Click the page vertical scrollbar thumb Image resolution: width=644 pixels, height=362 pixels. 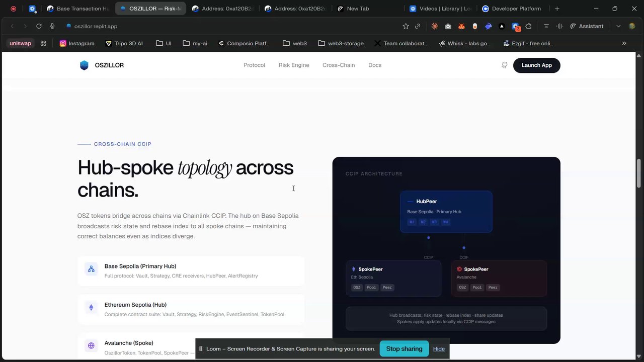639,172
